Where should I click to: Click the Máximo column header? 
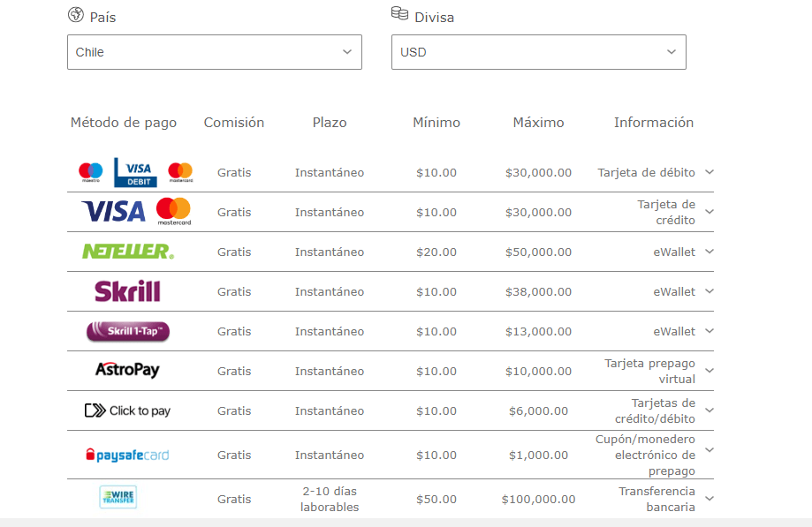[x=539, y=123]
